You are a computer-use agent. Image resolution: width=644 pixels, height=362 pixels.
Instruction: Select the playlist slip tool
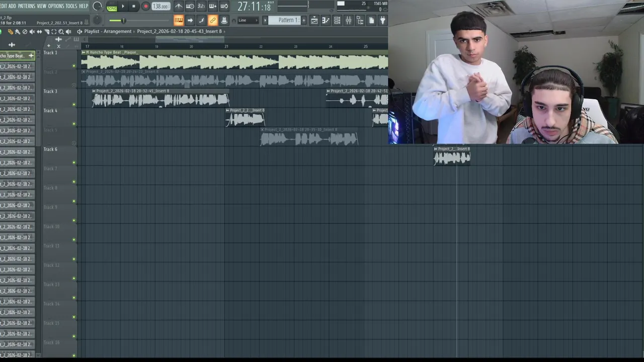pyautogui.click(x=39, y=32)
